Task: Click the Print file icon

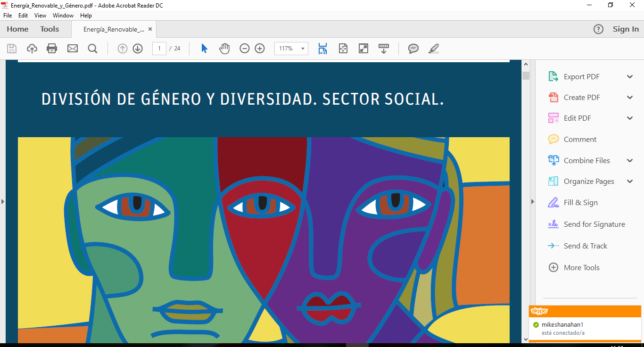Action: point(52,48)
